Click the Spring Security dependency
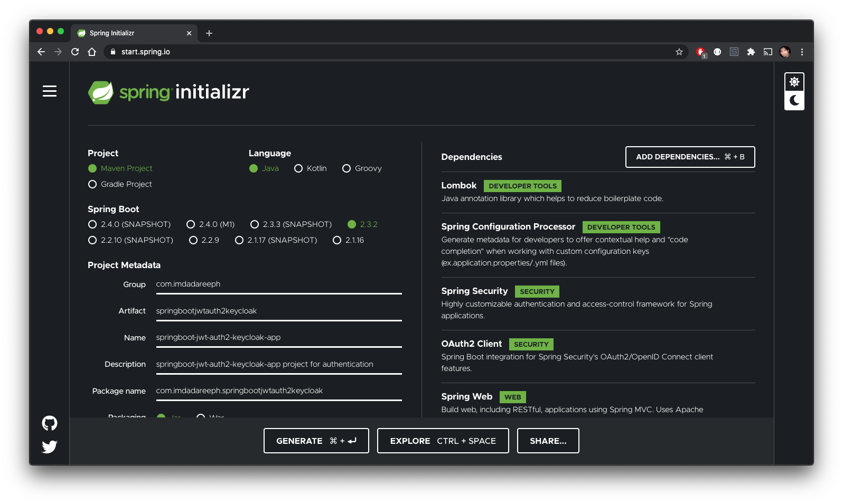 coord(598,303)
